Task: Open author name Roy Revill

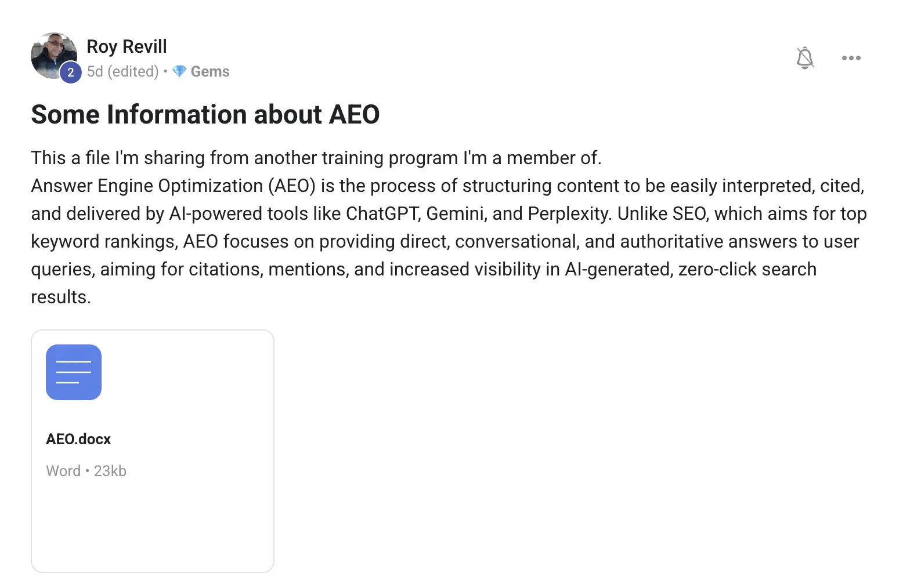Action: pyautogui.click(x=127, y=46)
